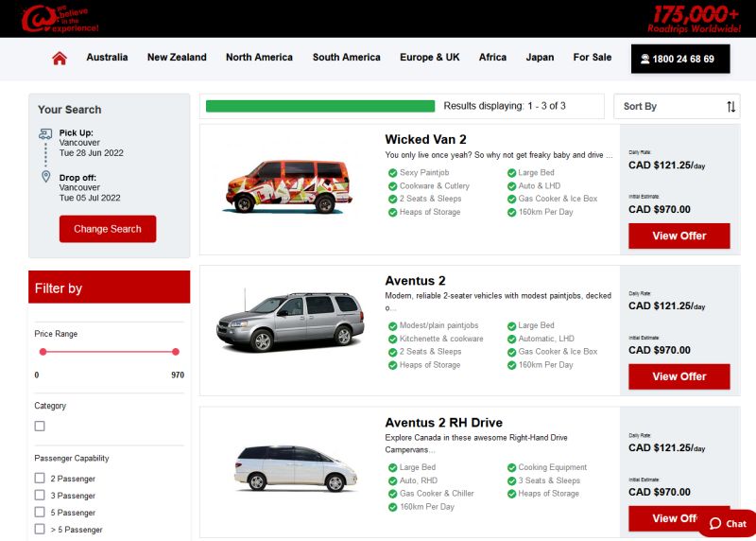Click the check icon beside 3 Seats & Sleeps
The image size is (756, 541).
point(511,480)
